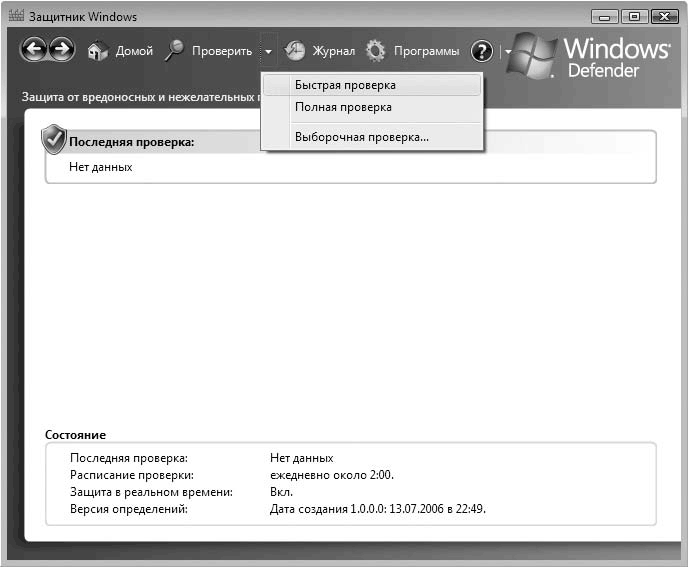Click the Последняя проверка: header text
This screenshot has height=567, width=688.
[x=132, y=142]
